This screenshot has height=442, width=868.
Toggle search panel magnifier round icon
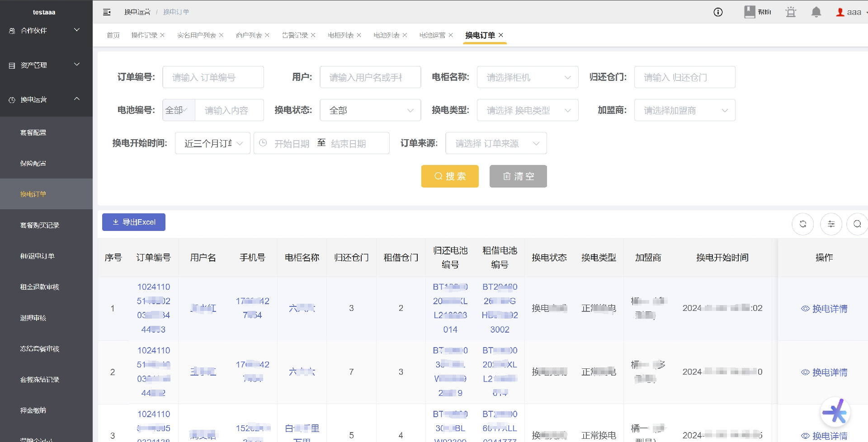click(x=857, y=224)
